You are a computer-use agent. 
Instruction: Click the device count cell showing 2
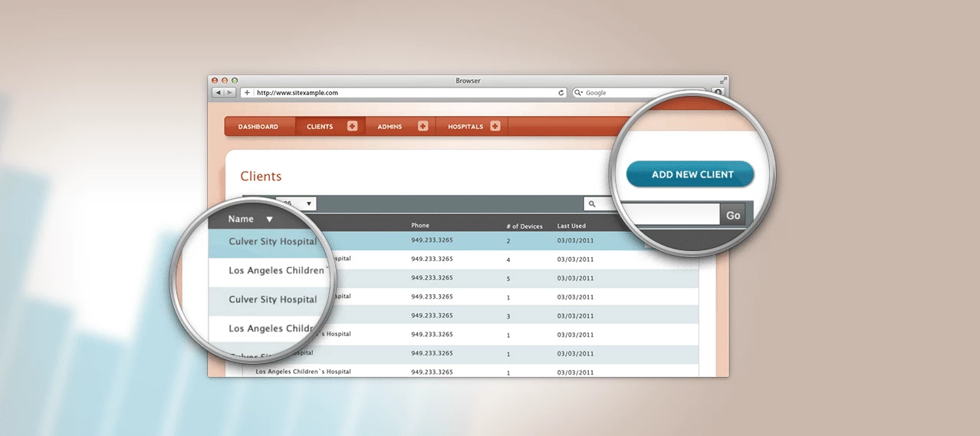pyautogui.click(x=508, y=241)
